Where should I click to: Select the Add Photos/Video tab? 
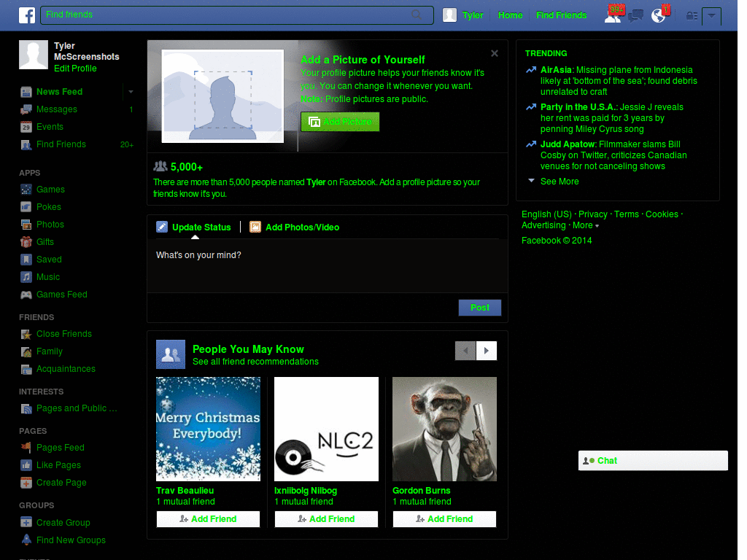click(295, 227)
